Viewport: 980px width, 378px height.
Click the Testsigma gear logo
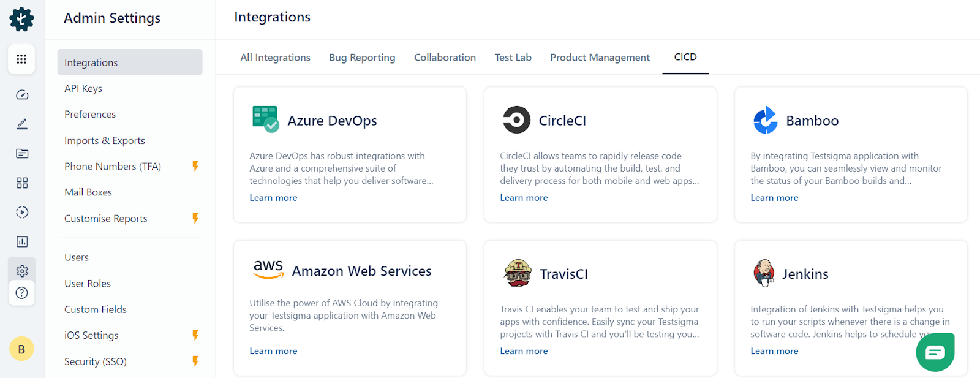[x=21, y=19]
